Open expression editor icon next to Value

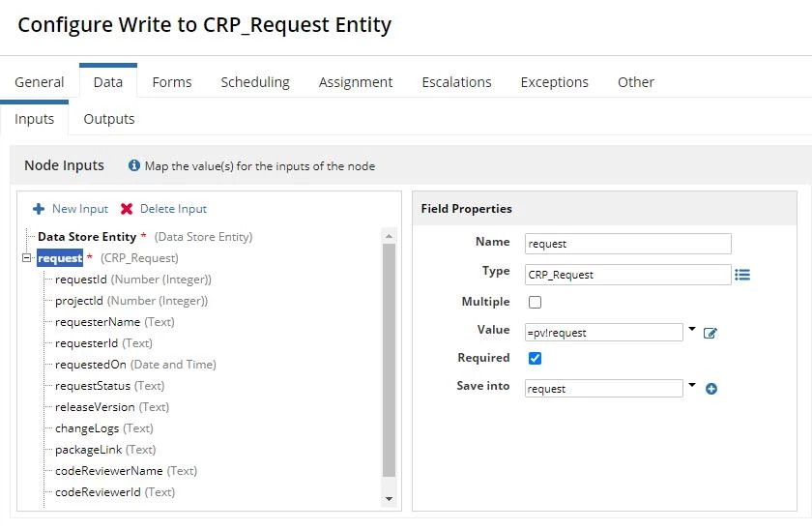pyautogui.click(x=710, y=333)
